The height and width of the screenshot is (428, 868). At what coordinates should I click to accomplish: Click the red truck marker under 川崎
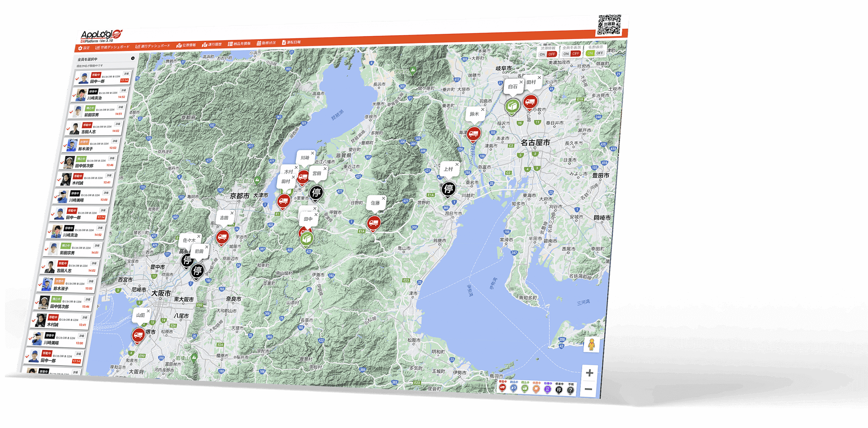click(303, 177)
